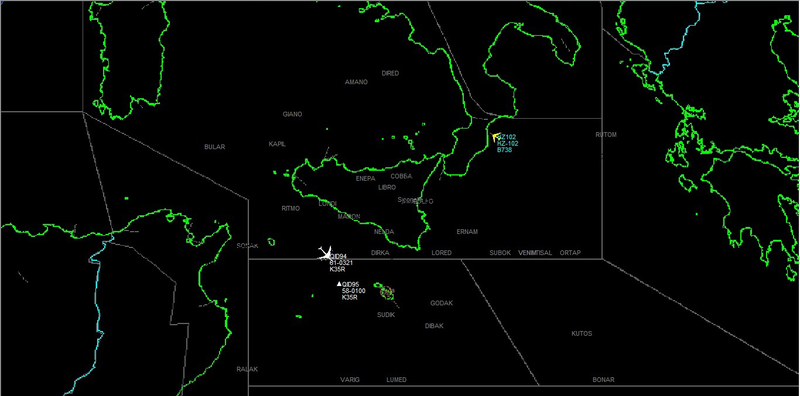Select waypoint LUMED
The width and height of the screenshot is (800, 396).
tap(396, 380)
